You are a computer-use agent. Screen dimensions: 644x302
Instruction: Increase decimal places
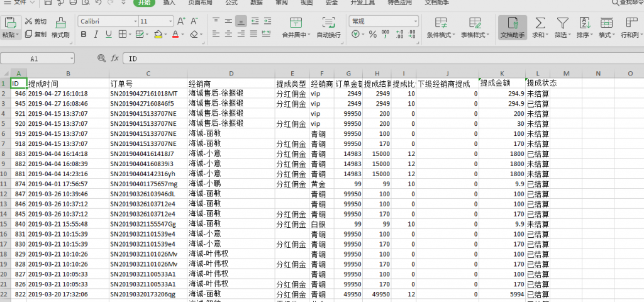(x=399, y=34)
